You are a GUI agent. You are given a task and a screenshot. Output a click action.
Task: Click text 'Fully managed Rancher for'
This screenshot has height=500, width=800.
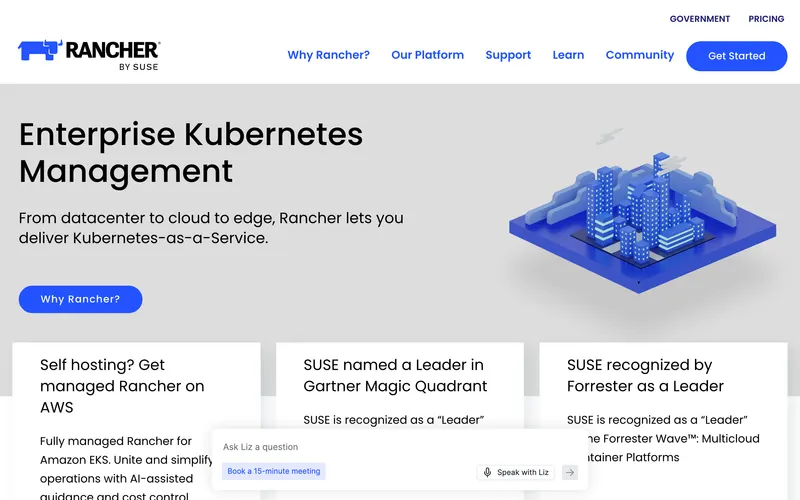tap(116, 441)
